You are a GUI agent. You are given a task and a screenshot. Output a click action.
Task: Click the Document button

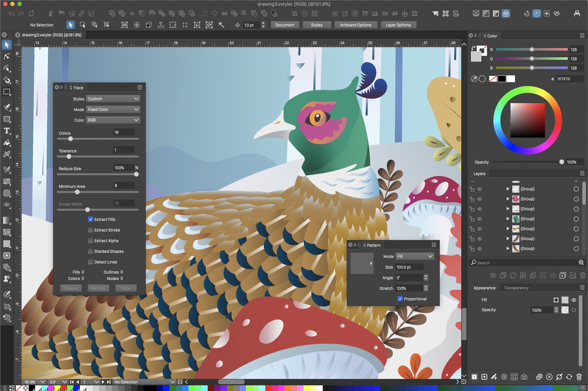285,25
